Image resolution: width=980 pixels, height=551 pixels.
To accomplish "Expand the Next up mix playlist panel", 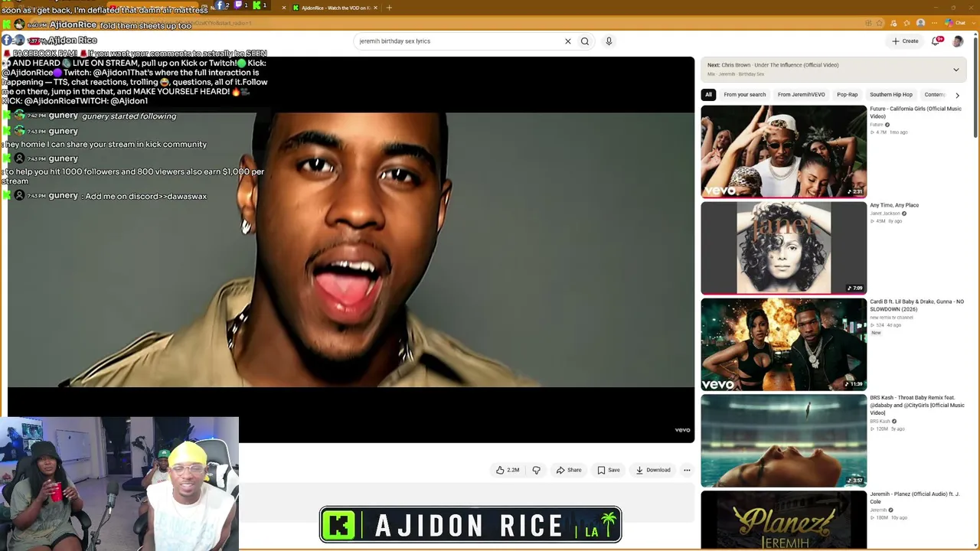I will (955, 70).
